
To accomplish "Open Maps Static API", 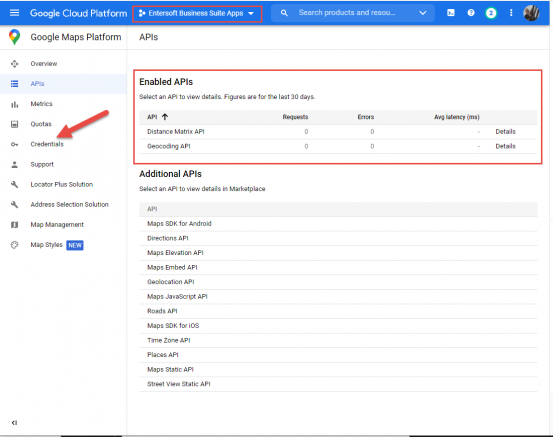I will [170, 369].
